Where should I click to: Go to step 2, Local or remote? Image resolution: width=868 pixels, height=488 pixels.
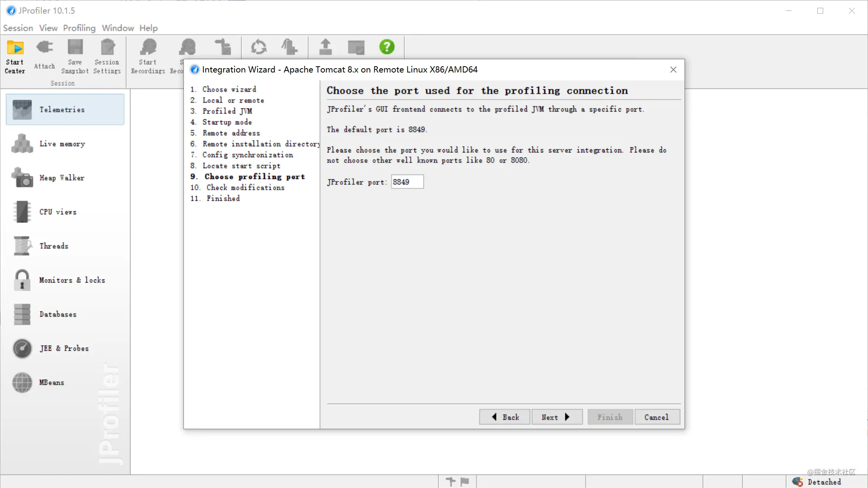(233, 100)
